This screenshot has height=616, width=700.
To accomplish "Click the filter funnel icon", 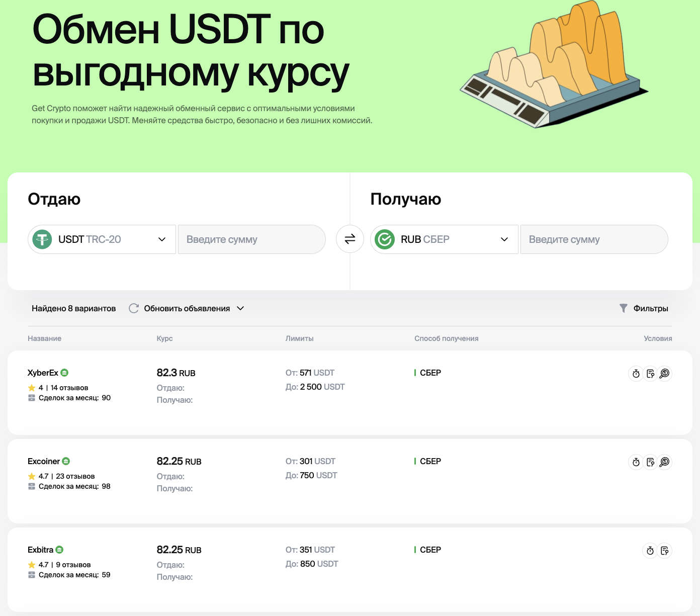I will (x=624, y=308).
